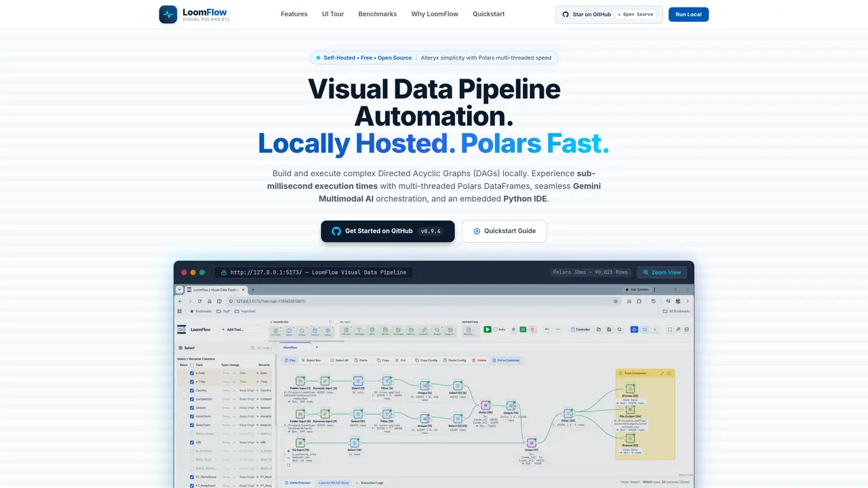Select the Filter (5) node icon
Viewport: 868px width, 488px height.
tap(387, 381)
